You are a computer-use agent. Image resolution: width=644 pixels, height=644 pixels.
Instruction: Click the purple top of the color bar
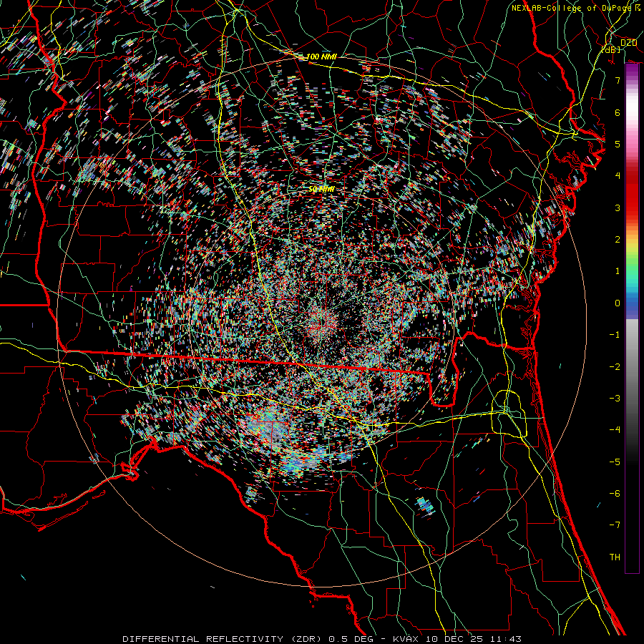click(x=632, y=74)
